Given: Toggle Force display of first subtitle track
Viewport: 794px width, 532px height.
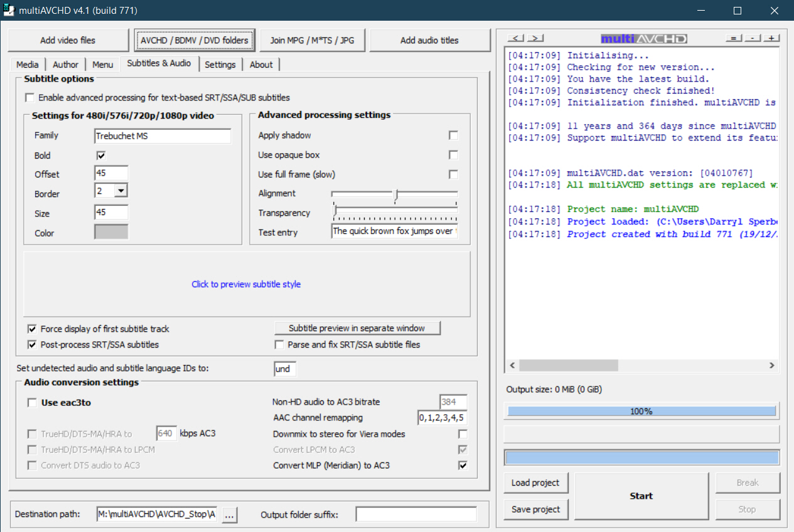Looking at the screenshot, I should 32,329.
